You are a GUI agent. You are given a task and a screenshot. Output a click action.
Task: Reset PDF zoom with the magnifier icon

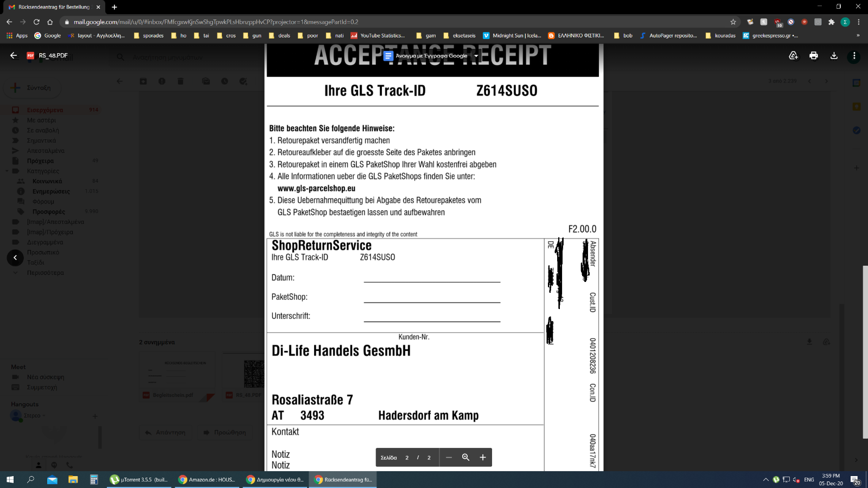pyautogui.click(x=465, y=457)
